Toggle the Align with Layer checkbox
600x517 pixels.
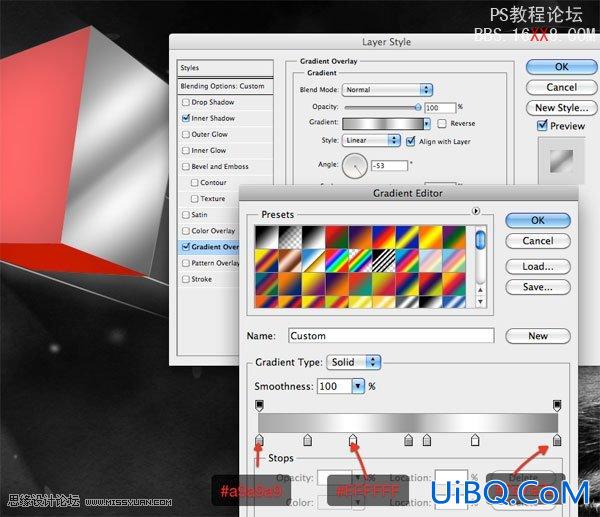pyautogui.click(x=411, y=141)
